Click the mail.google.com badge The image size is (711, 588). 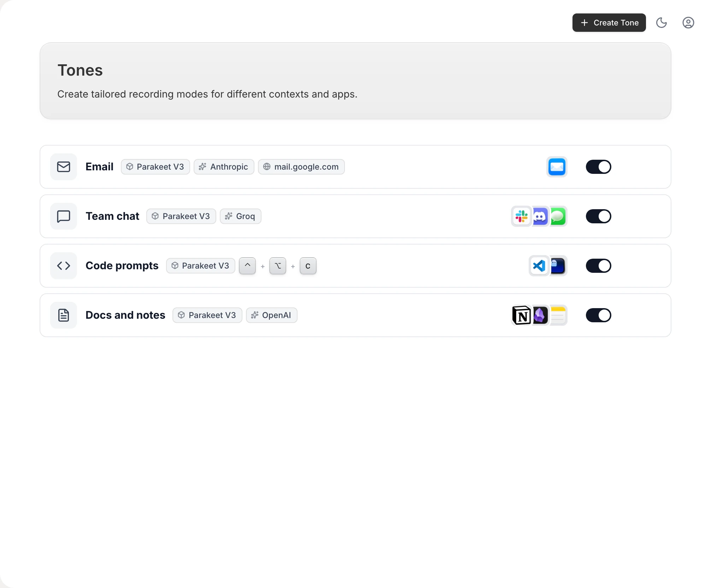coord(301,167)
